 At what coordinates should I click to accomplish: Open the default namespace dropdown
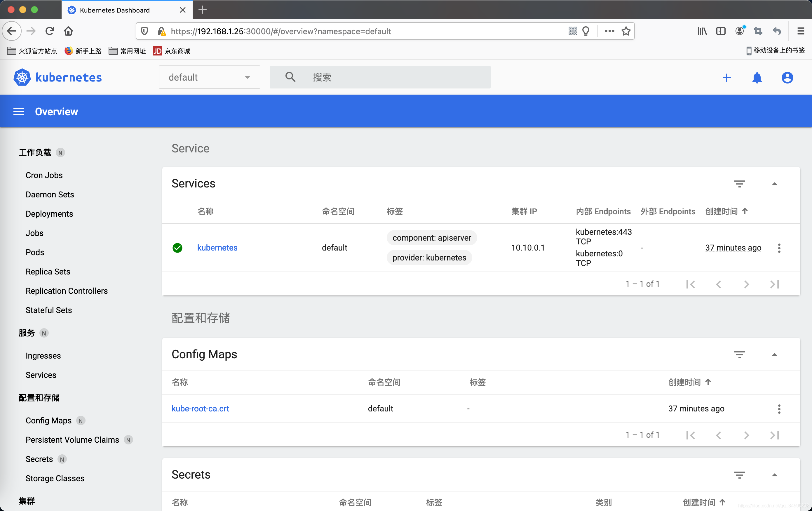[x=209, y=77]
